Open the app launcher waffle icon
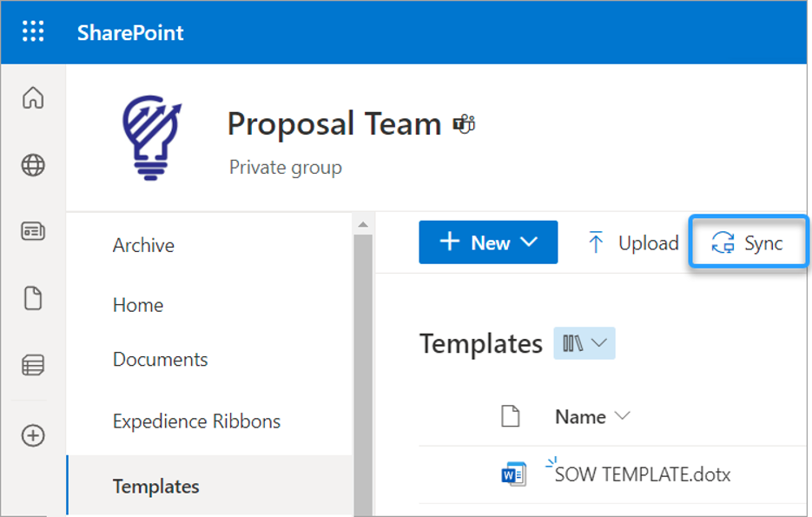812x517 pixels. pyautogui.click(x=33, y=31)
